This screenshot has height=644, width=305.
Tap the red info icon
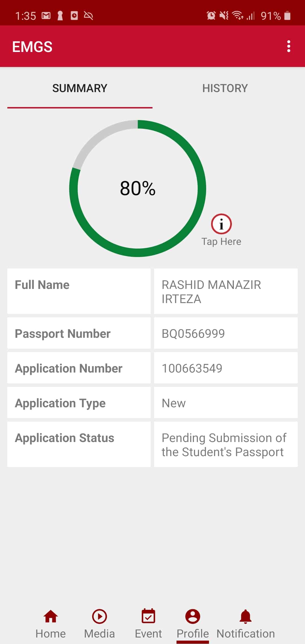pos(221,224)
